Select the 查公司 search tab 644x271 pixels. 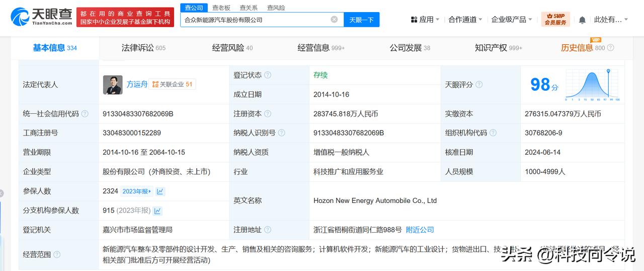coord(194,8)
